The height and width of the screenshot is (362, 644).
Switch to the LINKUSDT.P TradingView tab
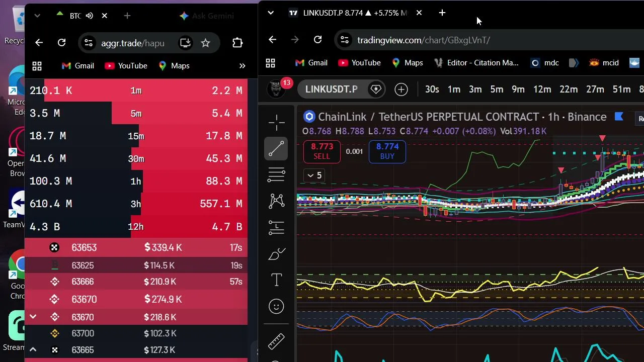pos(356,13)
